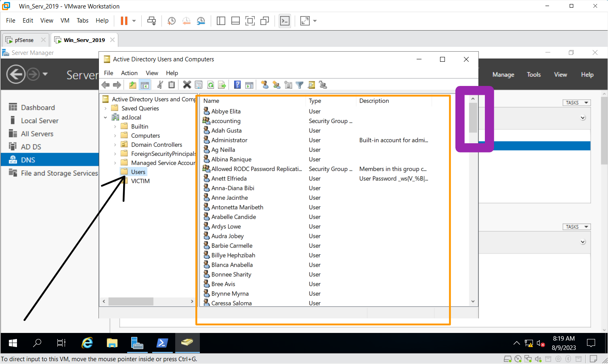This screenshot has width=608, height=364.
Task: Click the VMware console view icon
Action: click(x=285, y=21)
